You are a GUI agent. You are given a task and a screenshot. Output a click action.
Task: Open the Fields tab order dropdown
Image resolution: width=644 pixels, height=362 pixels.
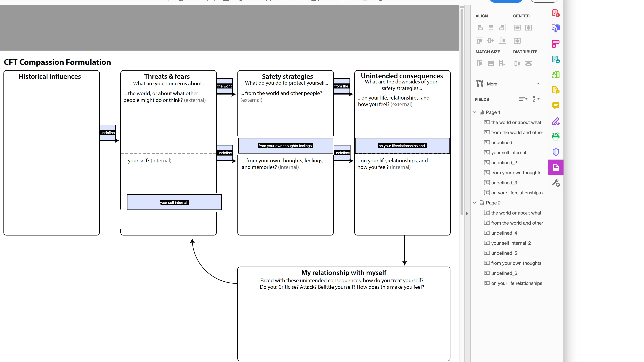pos(523,99)
